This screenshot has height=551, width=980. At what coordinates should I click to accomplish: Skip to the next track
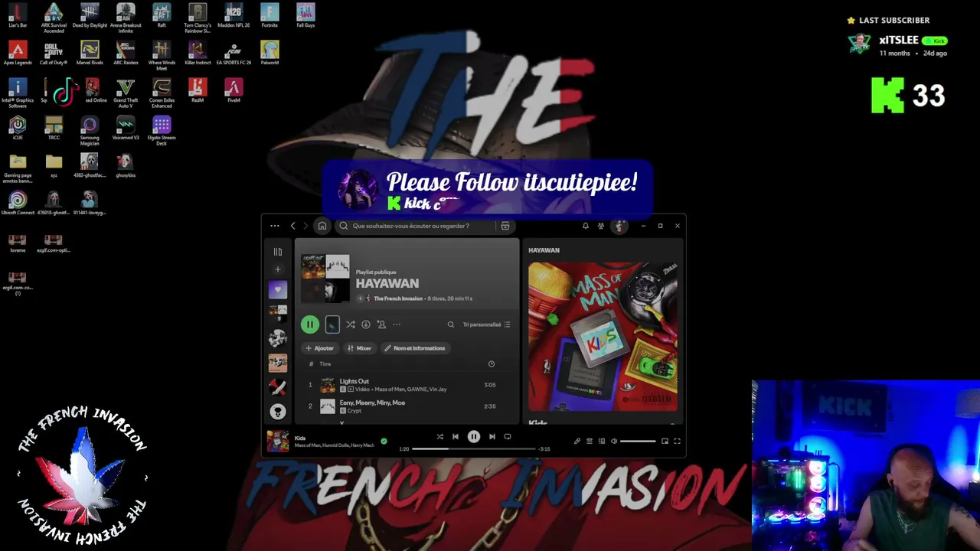(x=492, y=437)
